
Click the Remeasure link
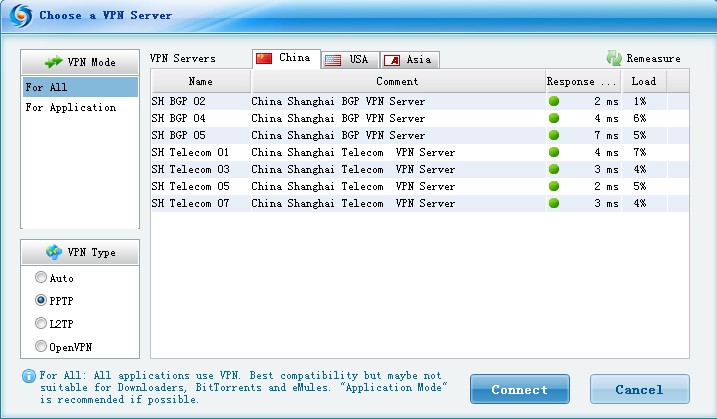tap(653, 59)
